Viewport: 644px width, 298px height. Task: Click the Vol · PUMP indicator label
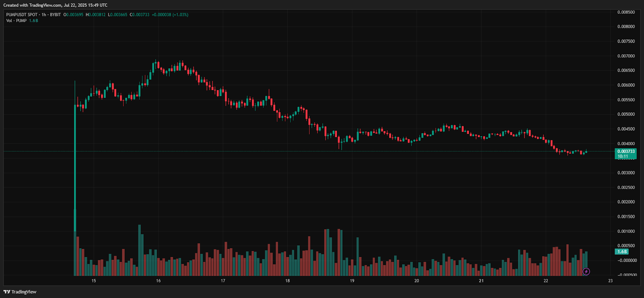tap(17, 21)
